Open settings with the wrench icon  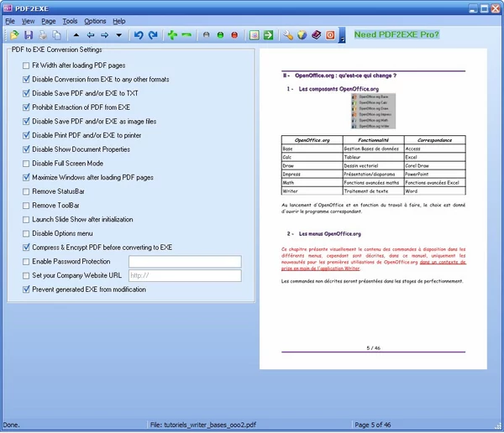pos(288,34)
